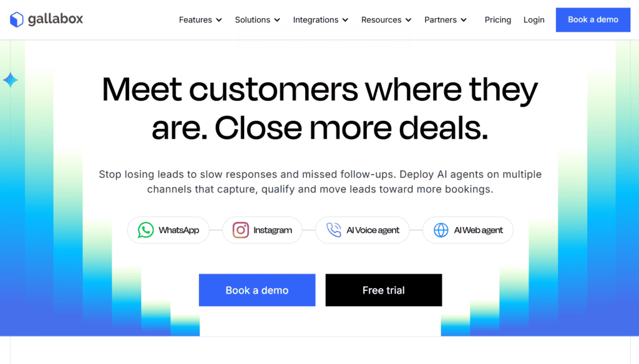
Task: Click the Gallabox cube logo icon
Action: click(17, 19)
